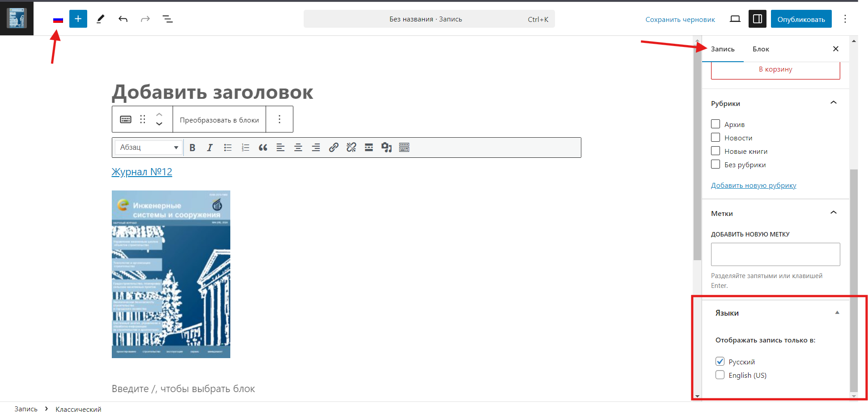Click the insert link chain icon
Image resolution: width=868 pixels, height=414 pixels.
click(334, 148)
